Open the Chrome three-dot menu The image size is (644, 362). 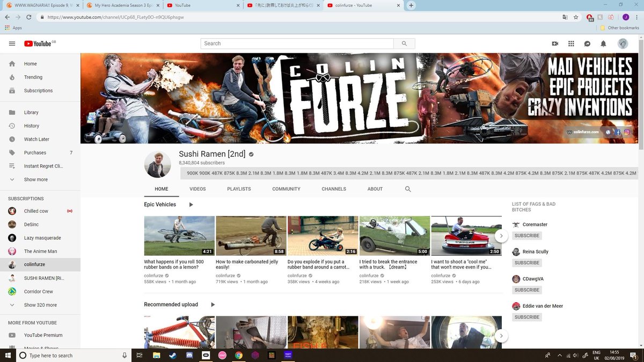pos(637,17)
